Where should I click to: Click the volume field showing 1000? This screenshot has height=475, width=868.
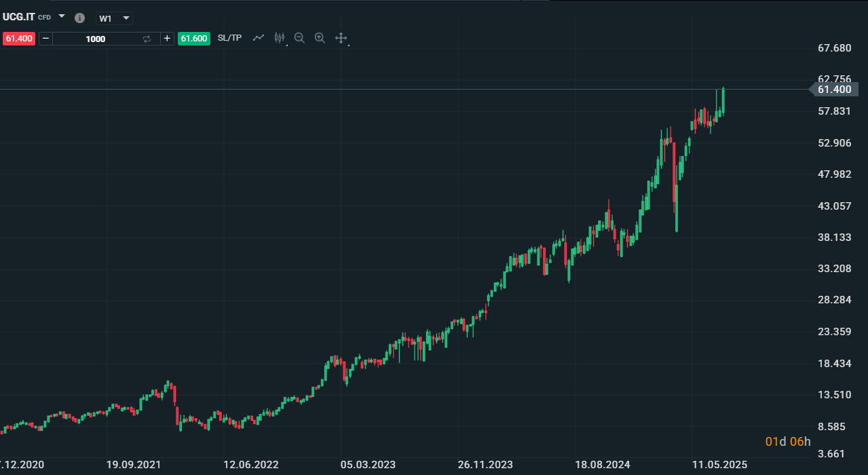coord(96,39)
